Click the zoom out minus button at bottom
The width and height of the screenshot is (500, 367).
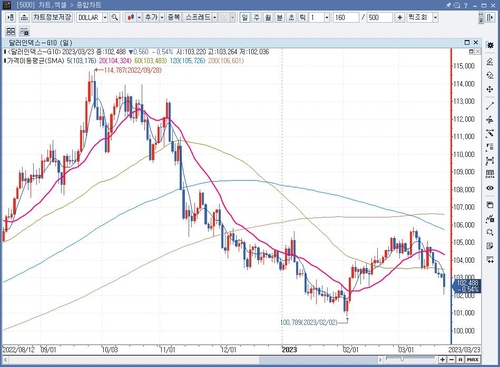coord(452,360)
